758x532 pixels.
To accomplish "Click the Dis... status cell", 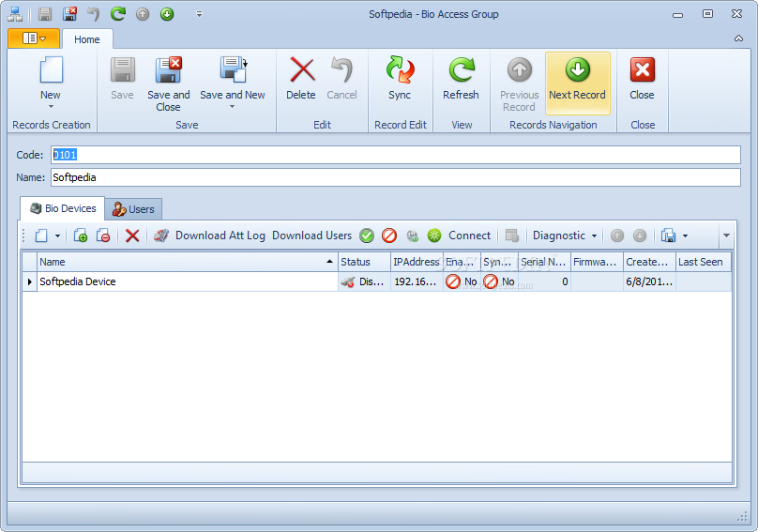I will [364, 281].
